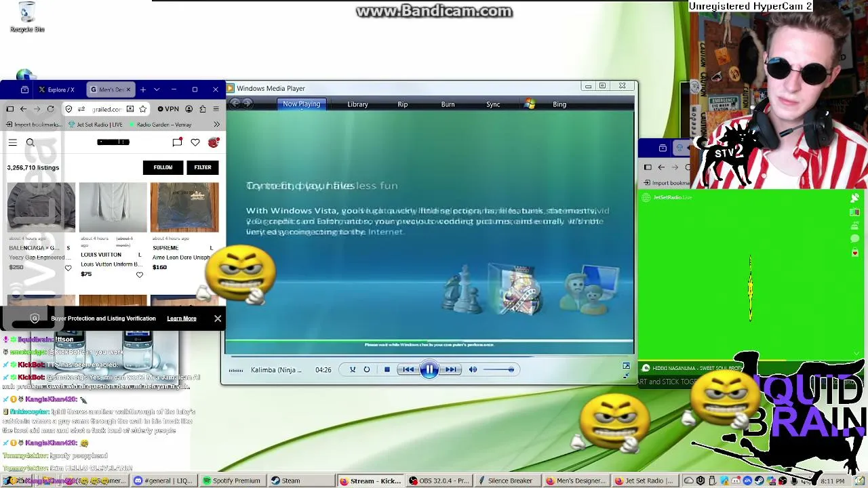Open the Grailed search
This screenshot has height=488, width=868.
pyautogui.click(x=30, y=142)
